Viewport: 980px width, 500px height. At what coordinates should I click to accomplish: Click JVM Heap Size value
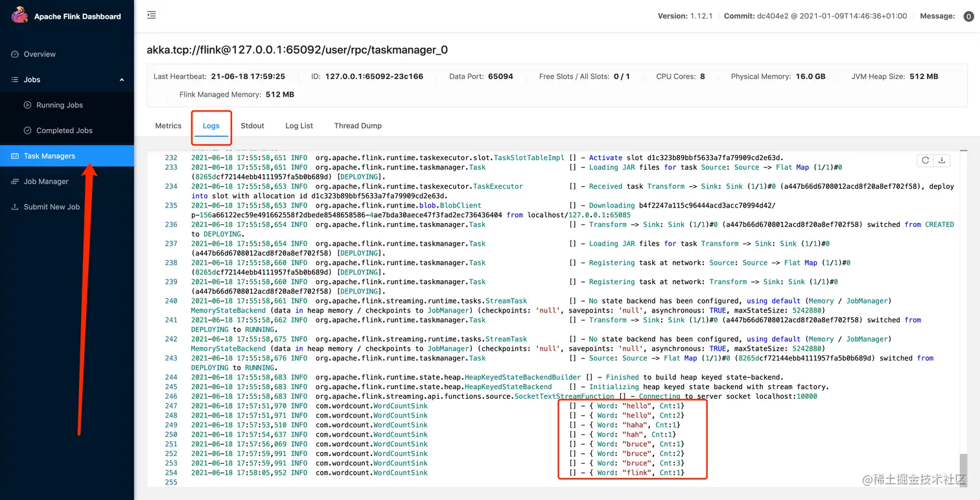coord(924,77)
